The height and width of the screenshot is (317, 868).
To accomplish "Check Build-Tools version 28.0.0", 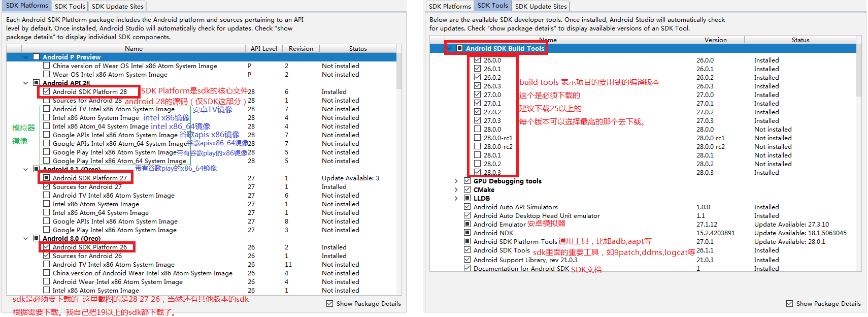I will (477, 129).
